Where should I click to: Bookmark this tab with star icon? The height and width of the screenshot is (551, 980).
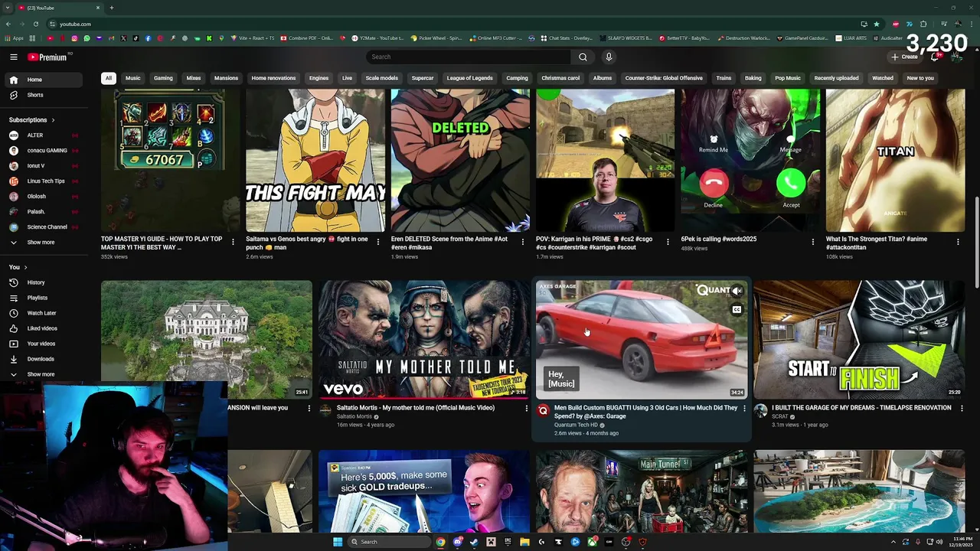click(x=877, y=24)
